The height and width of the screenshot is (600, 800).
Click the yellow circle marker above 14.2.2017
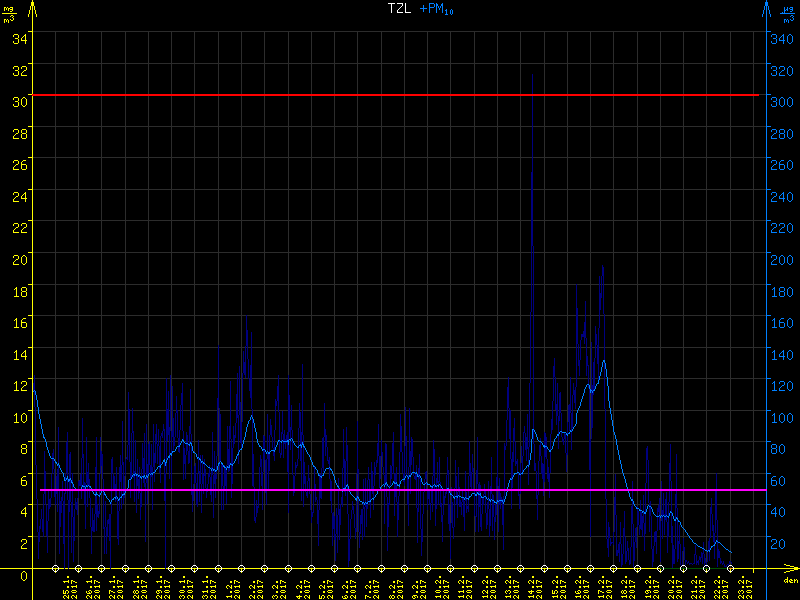click(x=520, y=567)
